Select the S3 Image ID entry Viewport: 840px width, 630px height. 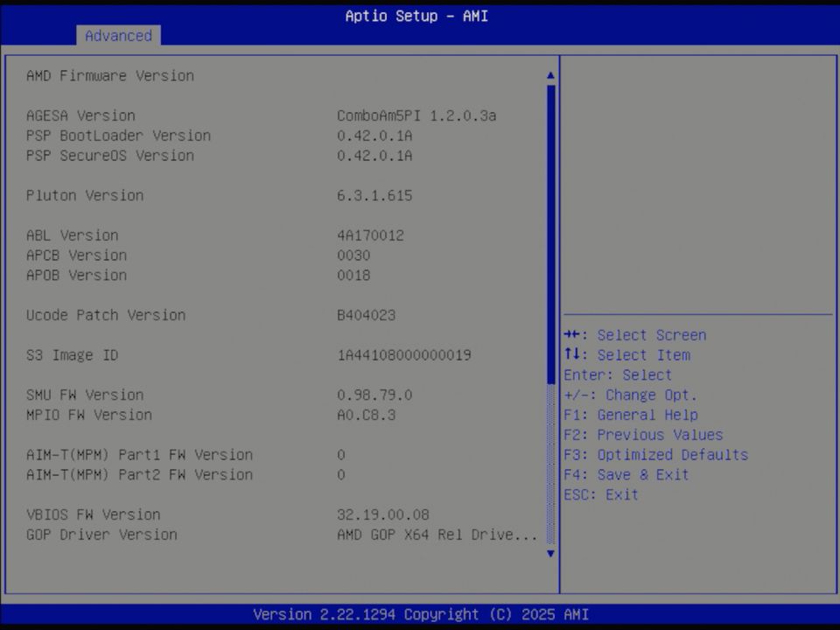click(72, 354)
